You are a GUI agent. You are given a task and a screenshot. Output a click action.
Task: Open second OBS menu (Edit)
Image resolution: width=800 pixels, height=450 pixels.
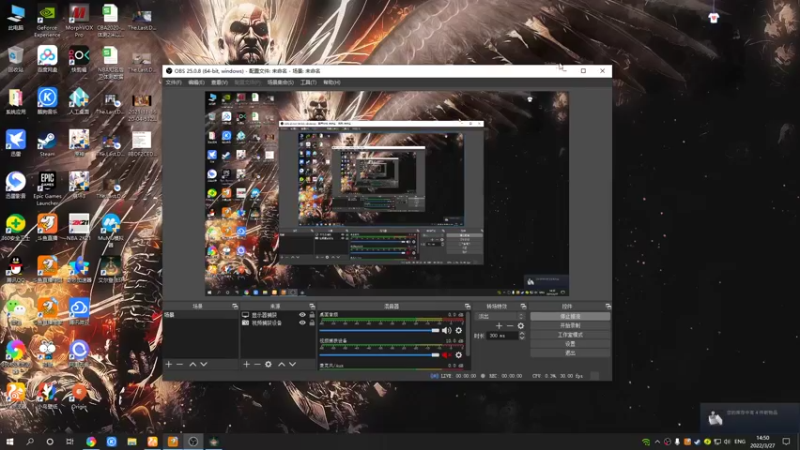point(196,83)
